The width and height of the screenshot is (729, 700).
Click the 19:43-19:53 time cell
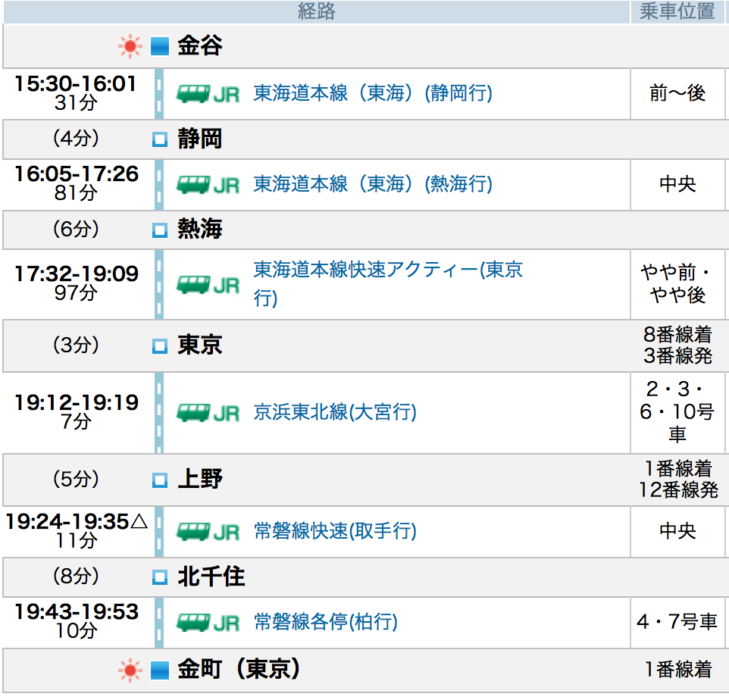(x=76, y=622)
